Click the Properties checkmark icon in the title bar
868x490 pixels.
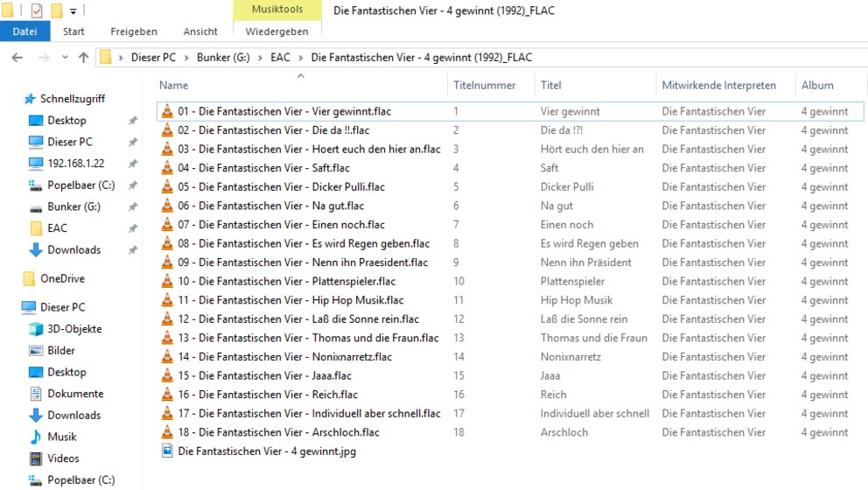[x=37, y=10]
